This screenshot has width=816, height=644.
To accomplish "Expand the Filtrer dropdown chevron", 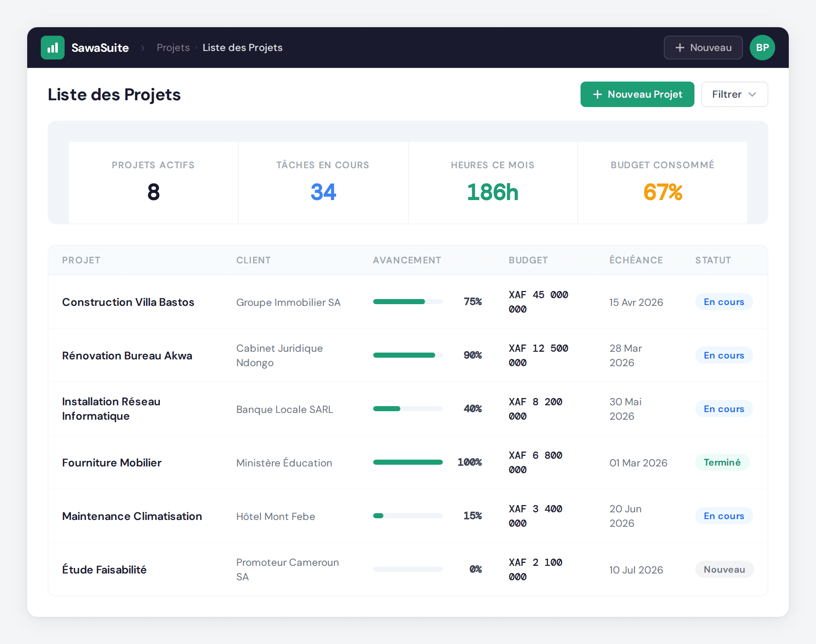I will [x=753, y=94].
